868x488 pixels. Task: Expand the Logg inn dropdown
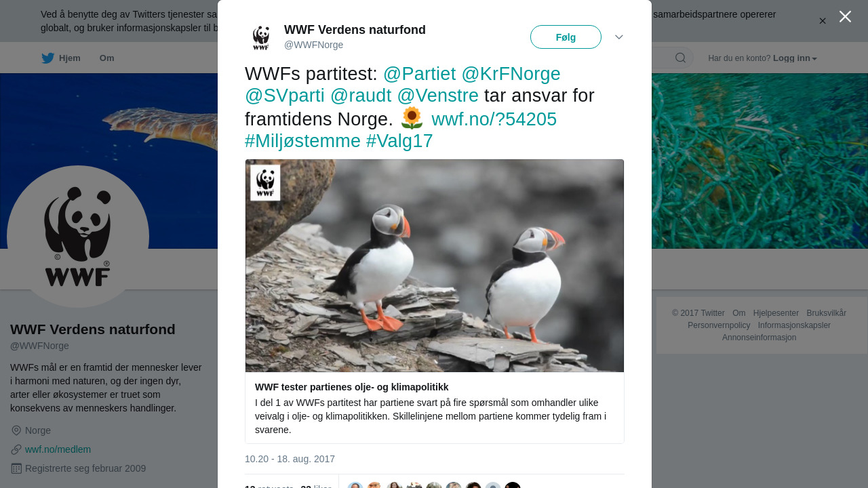[x=795, y=58]
